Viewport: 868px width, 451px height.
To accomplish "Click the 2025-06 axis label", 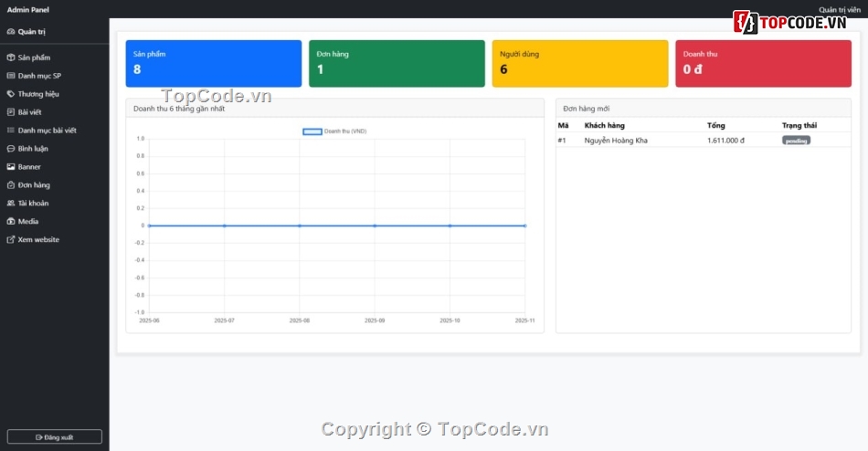I will click(149, 320).
